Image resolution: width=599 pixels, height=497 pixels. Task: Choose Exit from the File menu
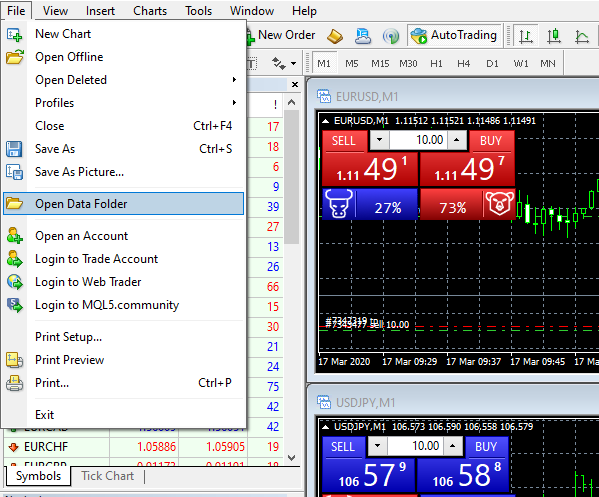[45, 414]
